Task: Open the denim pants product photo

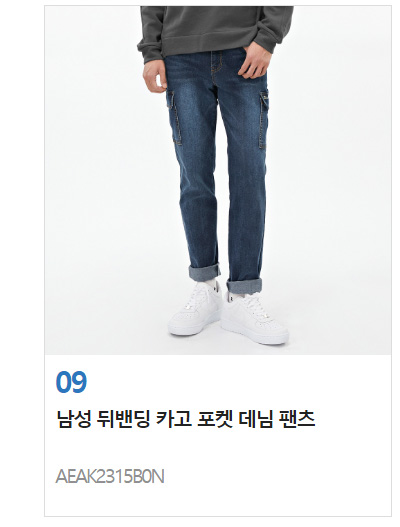Action: click(218, 180)
